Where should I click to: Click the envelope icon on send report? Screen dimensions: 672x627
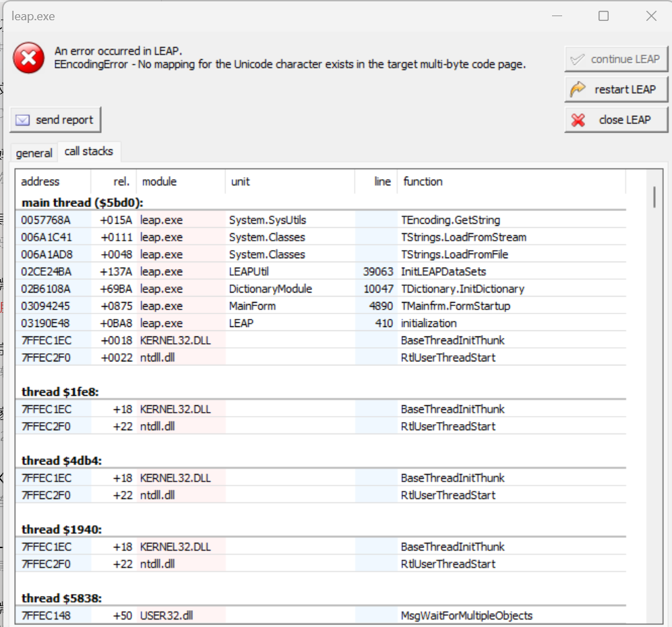[x=23, y=120]
